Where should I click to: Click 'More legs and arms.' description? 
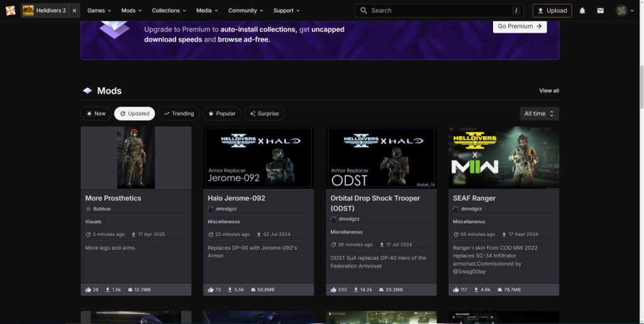coord(111,248)
